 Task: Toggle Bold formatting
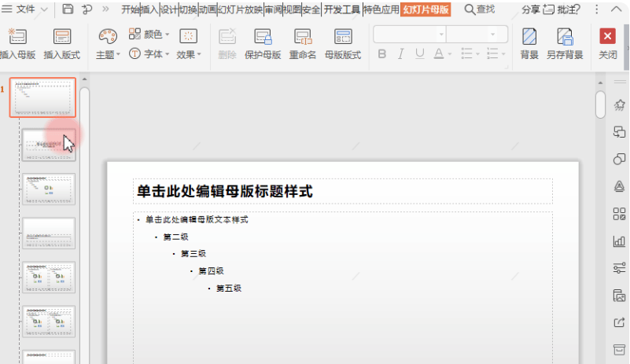click(x=382, y=53)
